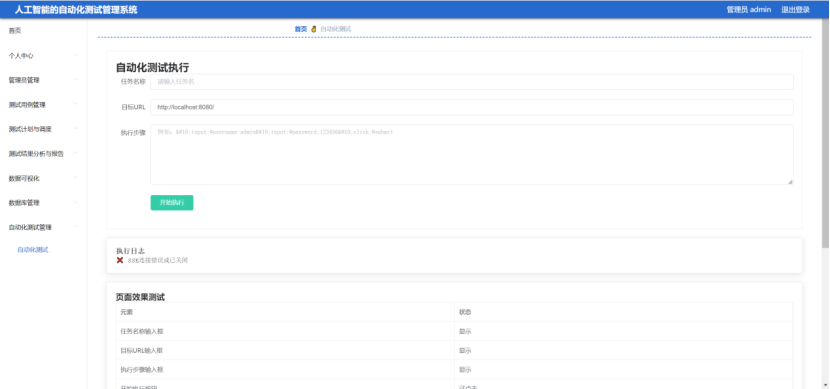Focus the 目标URL field showing http://localhost:8080/
Screen dimensions: 830x389
pos(472,107)
